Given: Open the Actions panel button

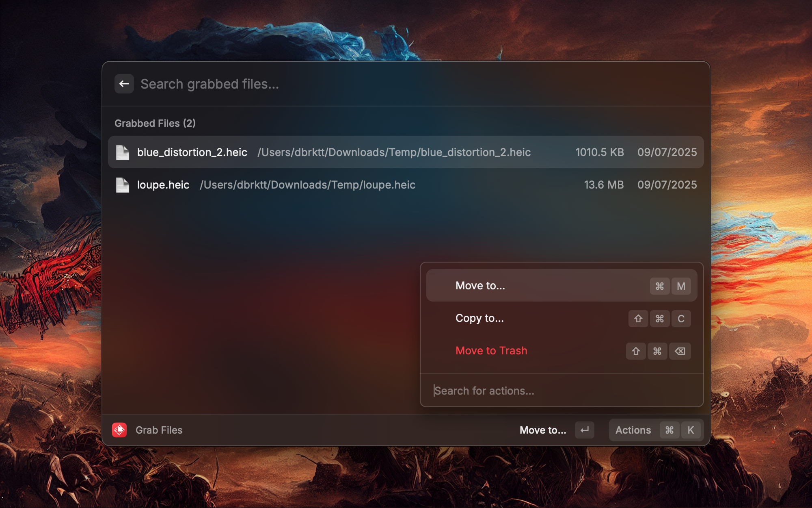Looking at the screenshot, I should tap(633, 430).
